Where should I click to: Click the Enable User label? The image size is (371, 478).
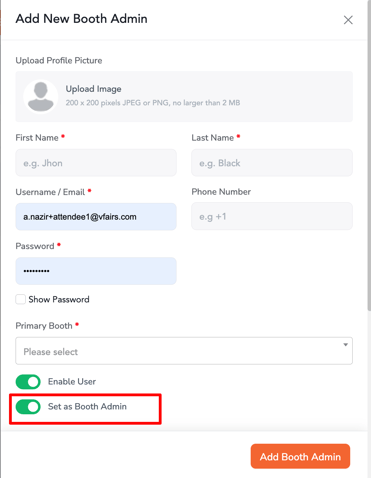pos(72,382)
